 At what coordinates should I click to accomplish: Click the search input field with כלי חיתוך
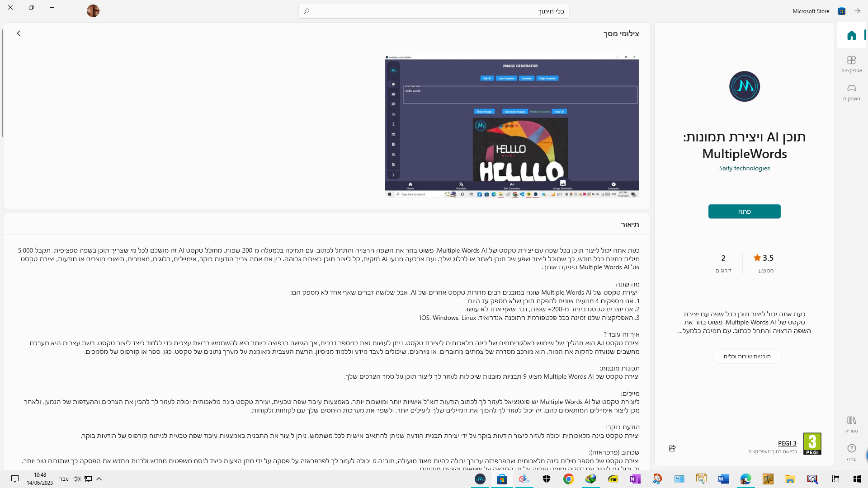pos(434,11)
